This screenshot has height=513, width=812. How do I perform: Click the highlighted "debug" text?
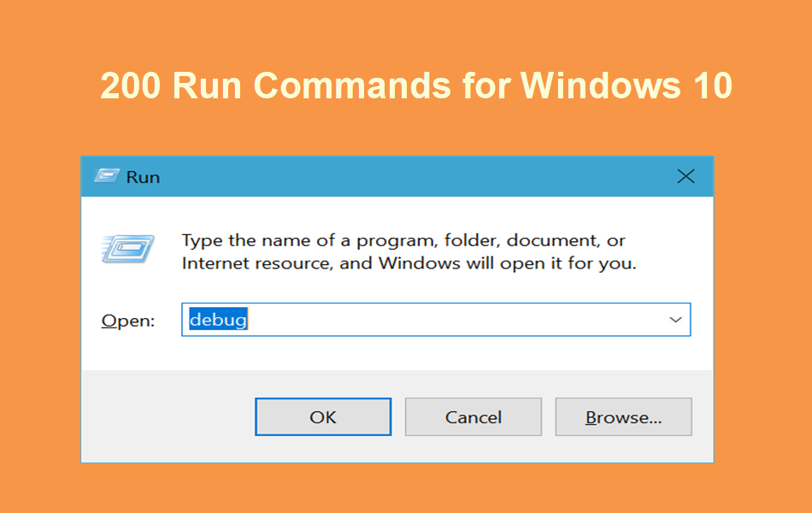(218, 320)
